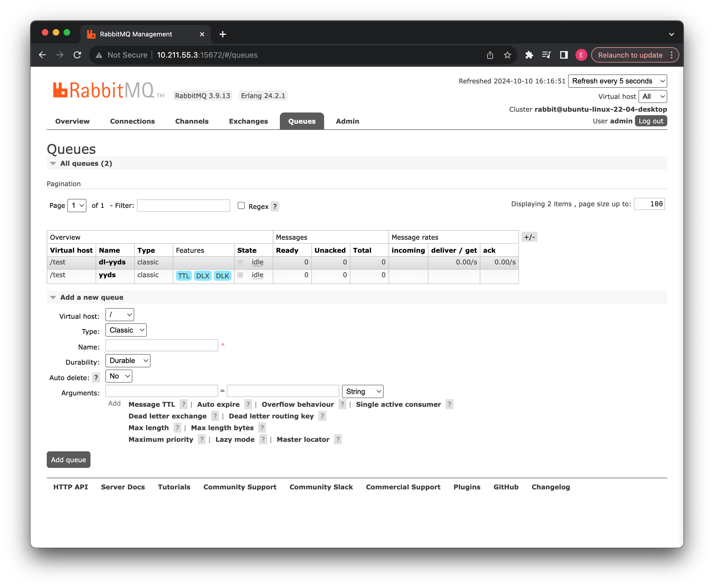Enable the Regex checkbox
Screen dimensions: 714x588
[241, 206]
